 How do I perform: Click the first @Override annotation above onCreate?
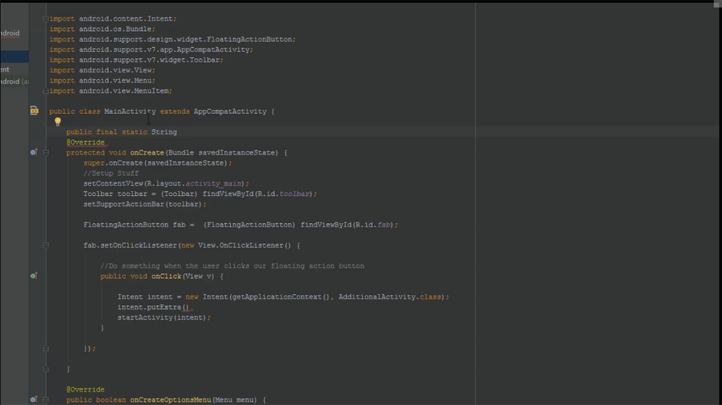85,142
